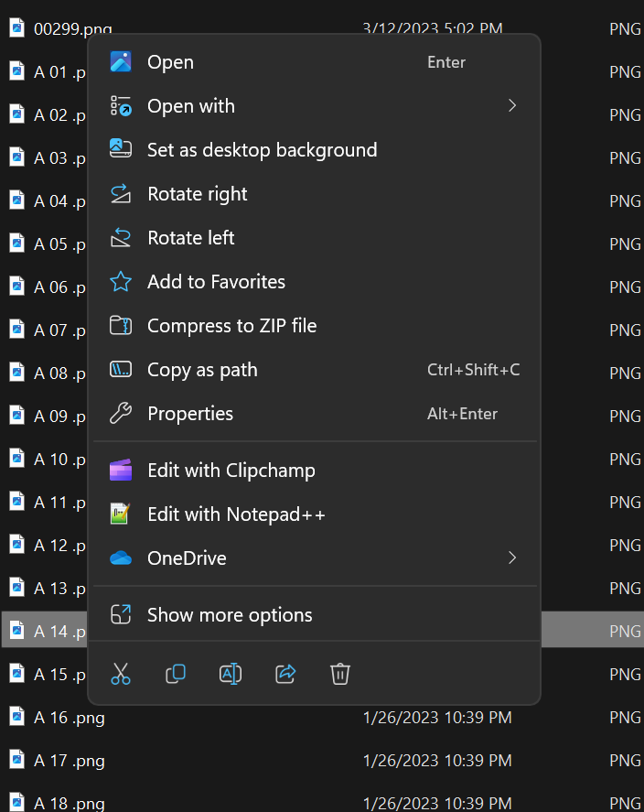Click the Notepad++ icon
The image size is (644, 812).
[x=120, y=514]
